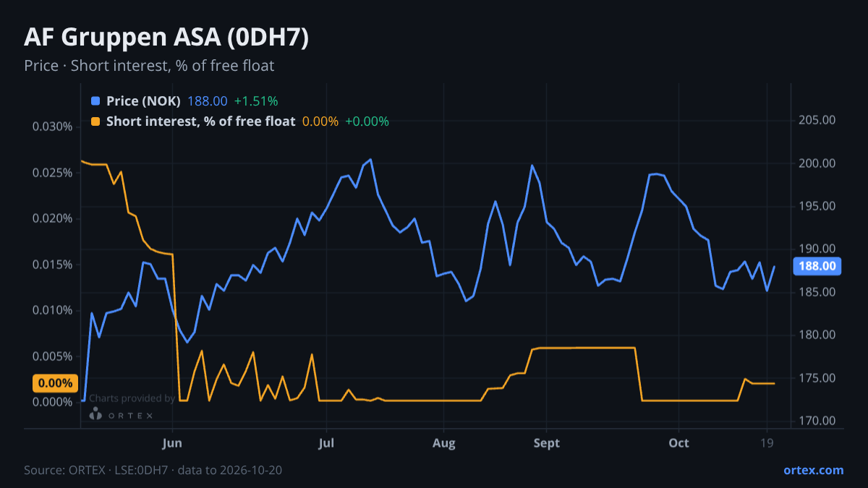Click the chart title AF Gruppen ASA (0DH7)

pyautogui.click(x=166, y=38)
